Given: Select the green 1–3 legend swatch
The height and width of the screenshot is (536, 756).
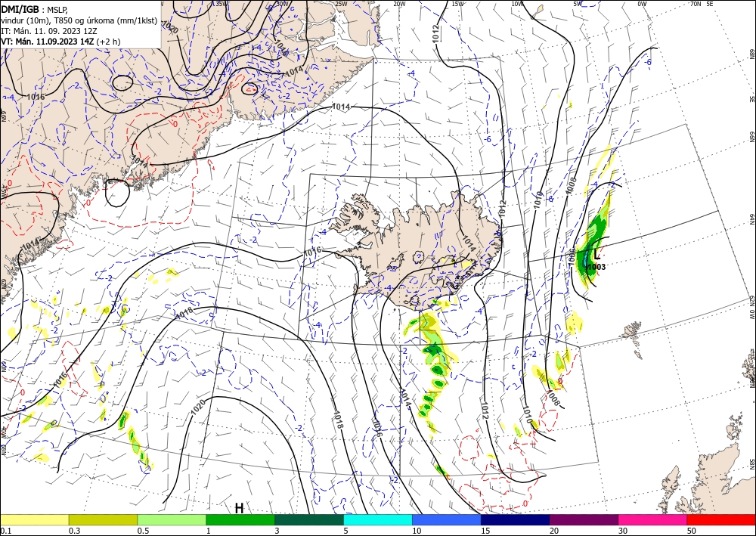Looking at the screenshot, I should coord(240,519).
